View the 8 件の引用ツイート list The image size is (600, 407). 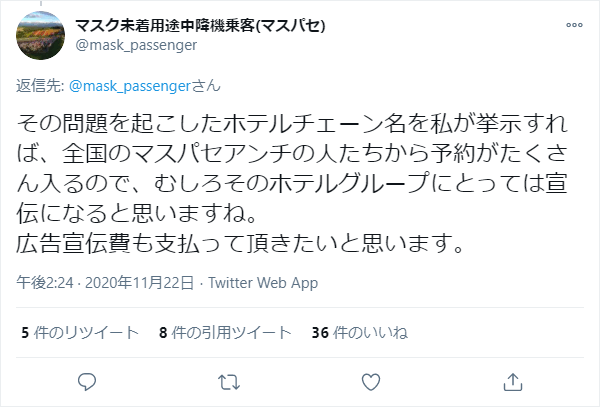coord(225,332)
